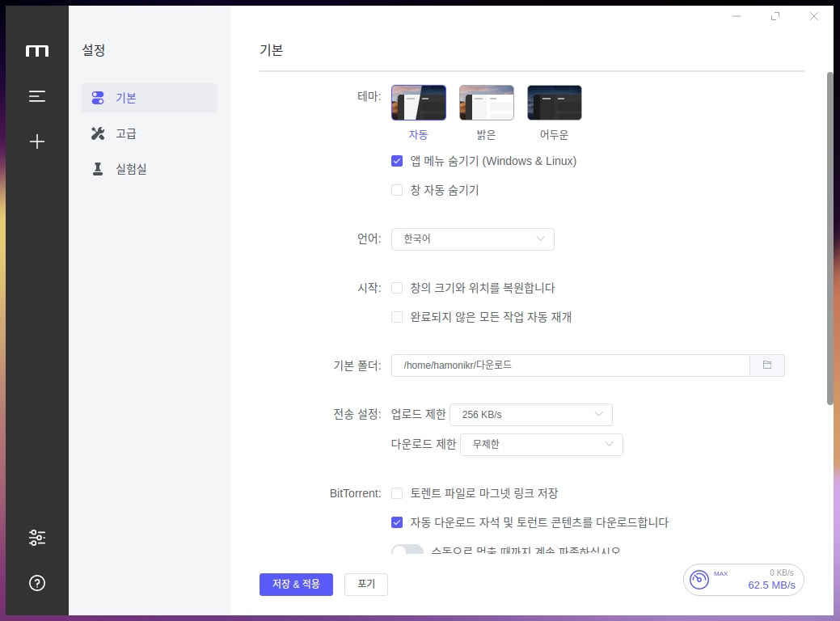Click the 포기 discard button
This screenshot has width=840, height=621.
click(x=366, y=584)
